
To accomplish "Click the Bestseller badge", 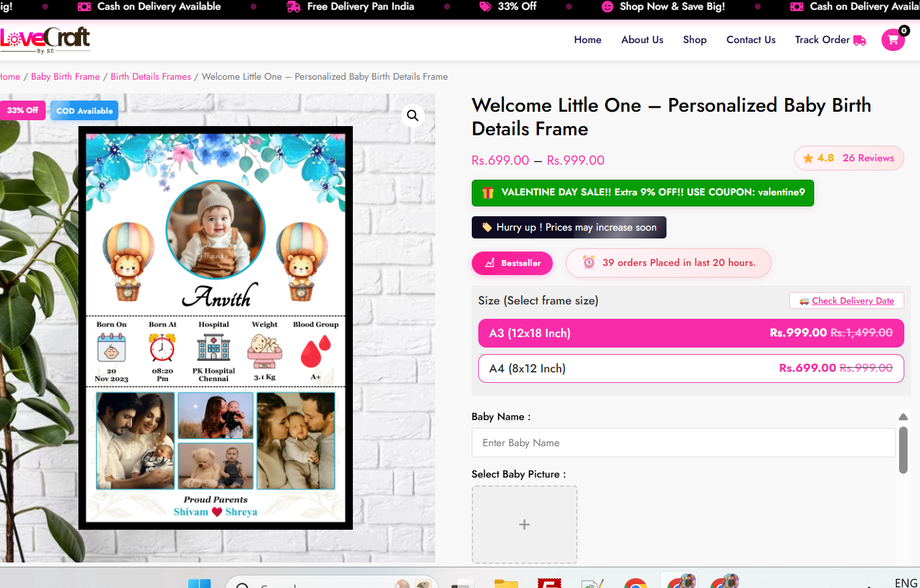I will pyautogui.click(x=512, y=263).
